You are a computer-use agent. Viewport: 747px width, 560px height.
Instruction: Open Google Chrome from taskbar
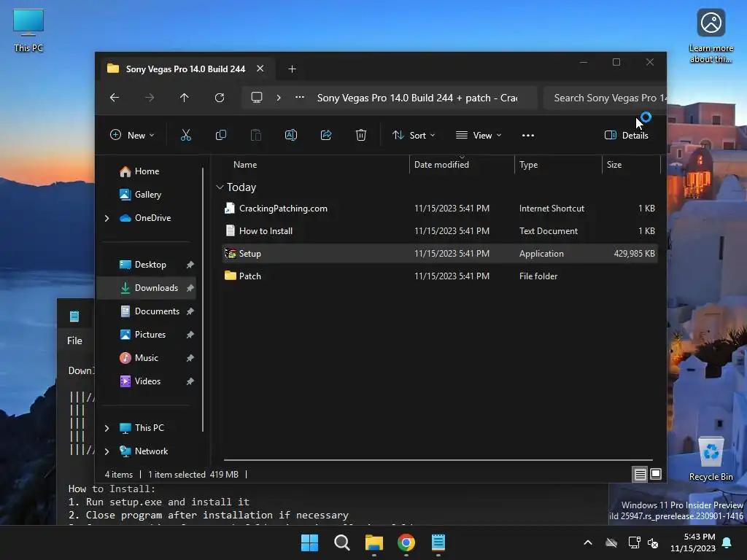coord(406,542)
